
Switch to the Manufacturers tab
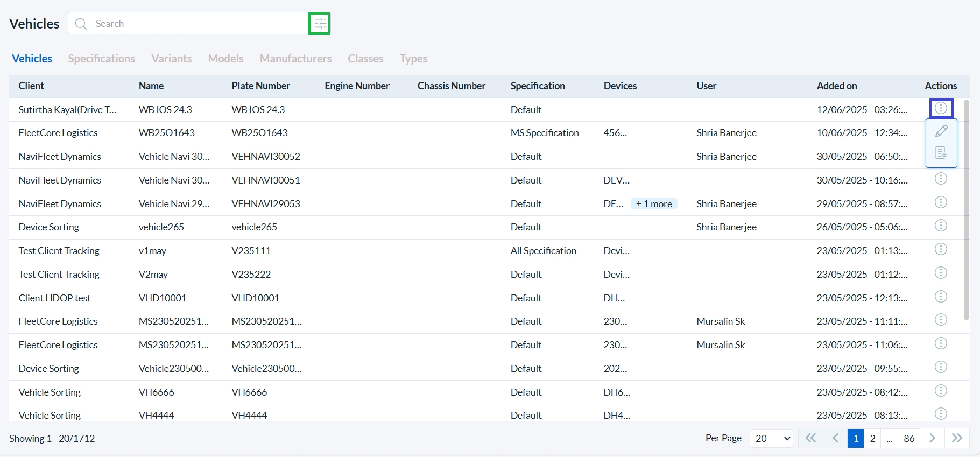pos(295,59)
